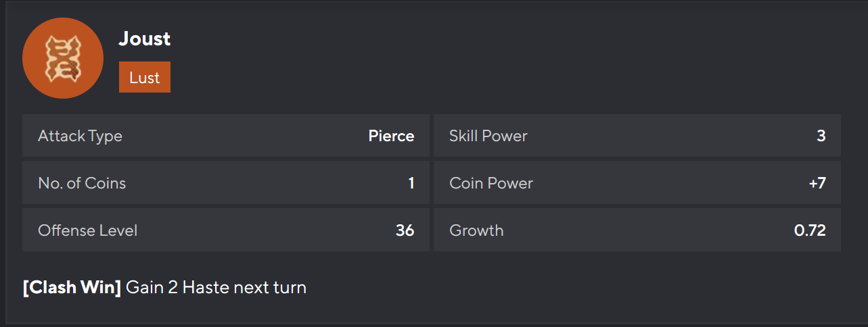Select the Joust skill title

click(145, 39)
